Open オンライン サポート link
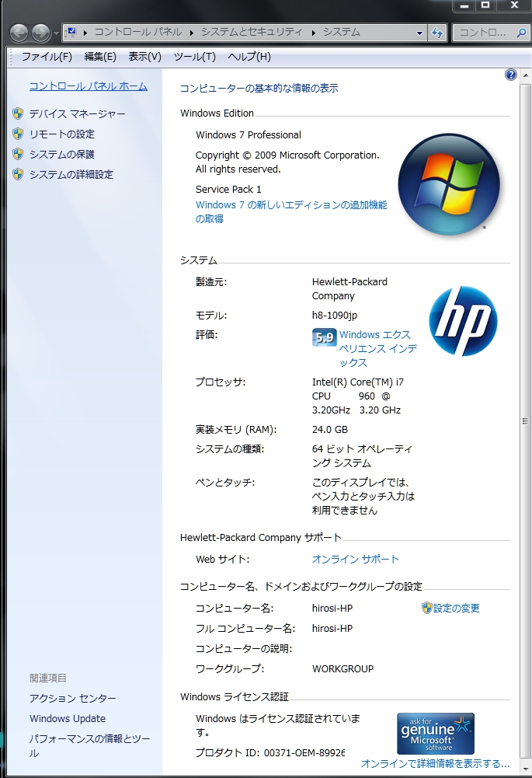This screenshot has width=532, height=778. click(x=356, y=560)
